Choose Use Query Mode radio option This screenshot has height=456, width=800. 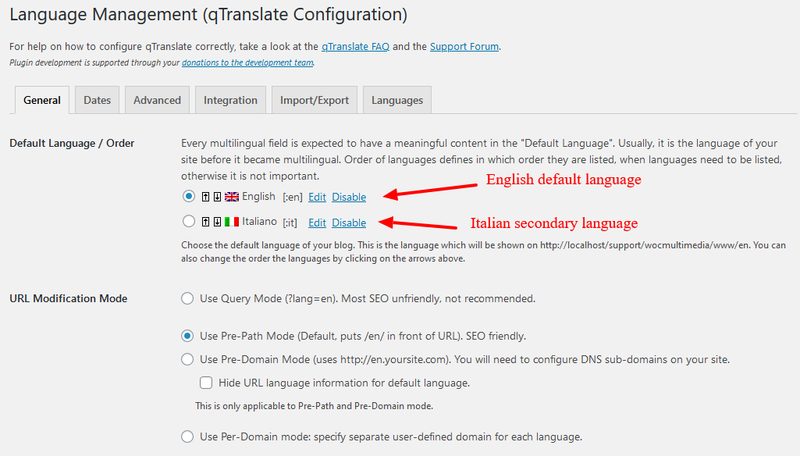click(x=187, y=298)
